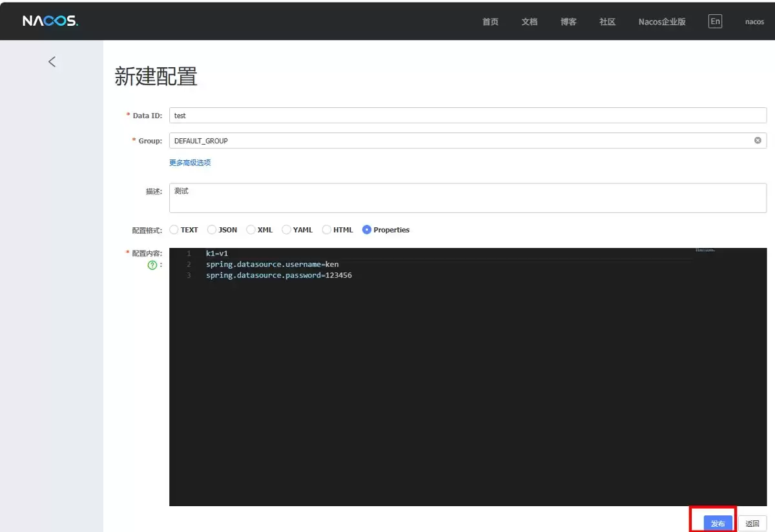Click the back arrow in the sidebar
775x532 pixels.
52,61
